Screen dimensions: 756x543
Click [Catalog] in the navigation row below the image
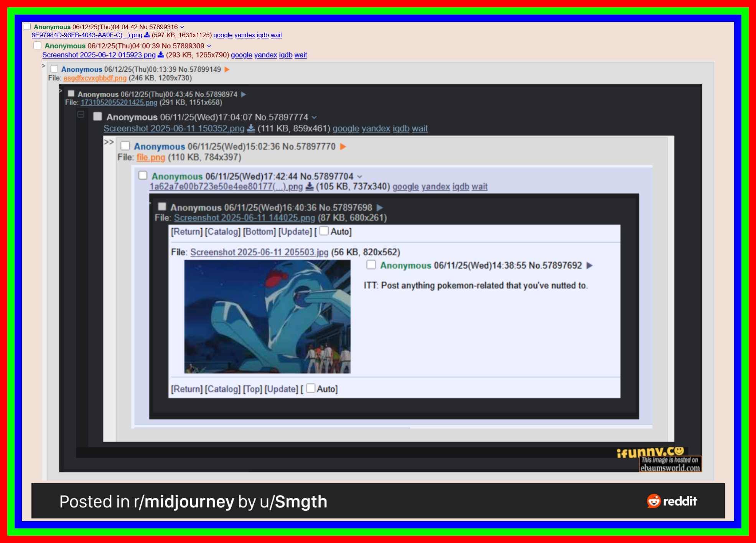[x=223, y=389]
